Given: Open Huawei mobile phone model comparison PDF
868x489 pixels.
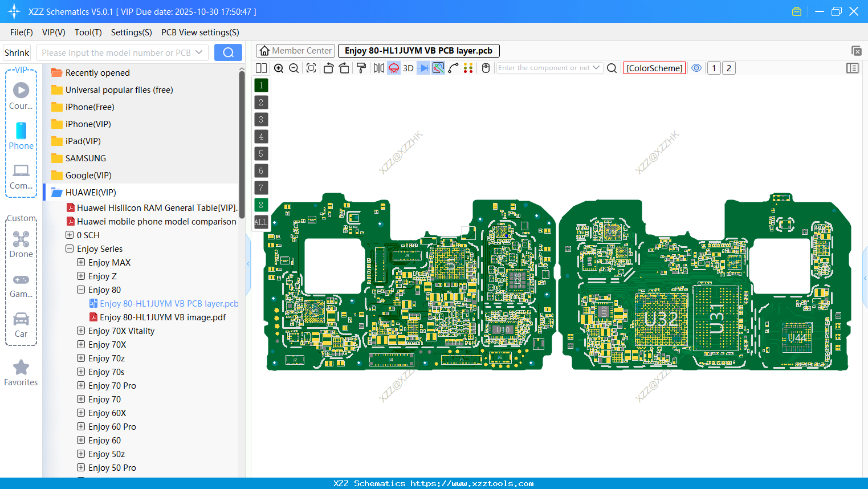Looking at the screenshot, I should coord(151,222).
